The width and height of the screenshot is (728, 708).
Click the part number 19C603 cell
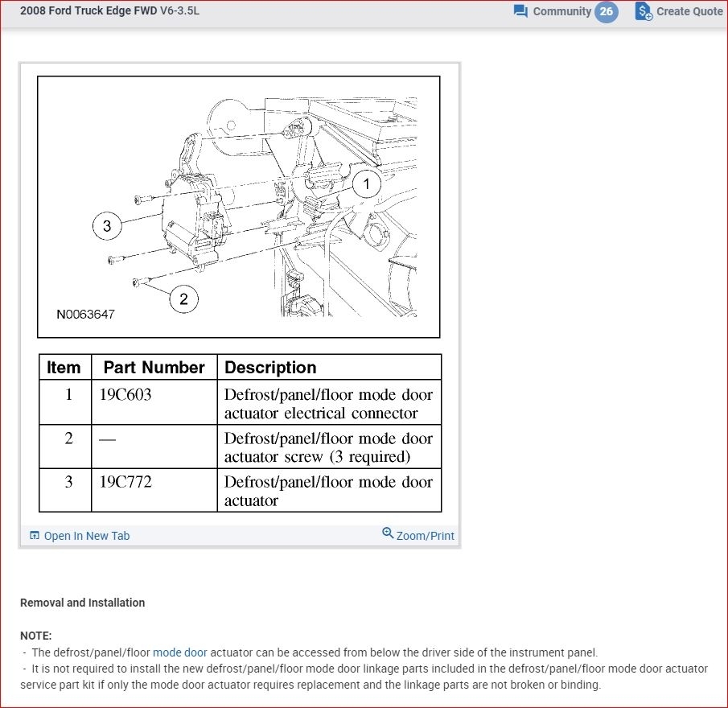tap(154, 402)
